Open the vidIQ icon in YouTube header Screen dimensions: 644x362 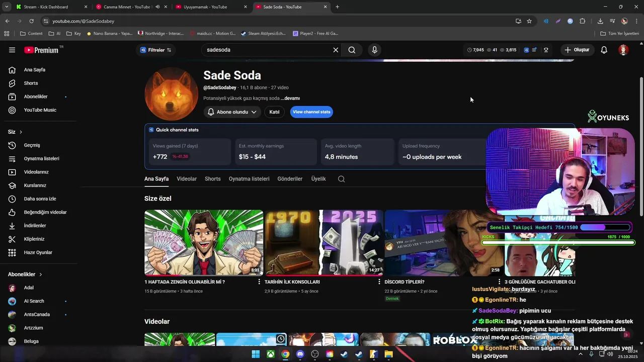pyautogui.click(x=526, y=50)
